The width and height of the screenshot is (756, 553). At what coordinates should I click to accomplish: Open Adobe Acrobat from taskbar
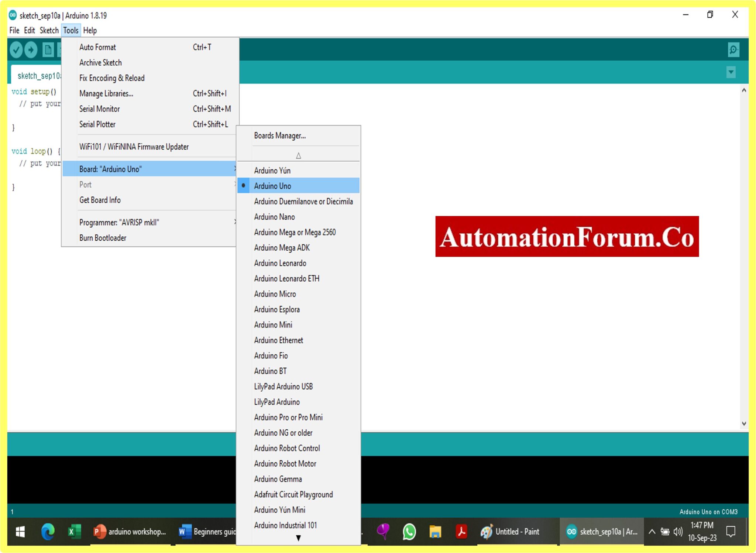(461, 532)
